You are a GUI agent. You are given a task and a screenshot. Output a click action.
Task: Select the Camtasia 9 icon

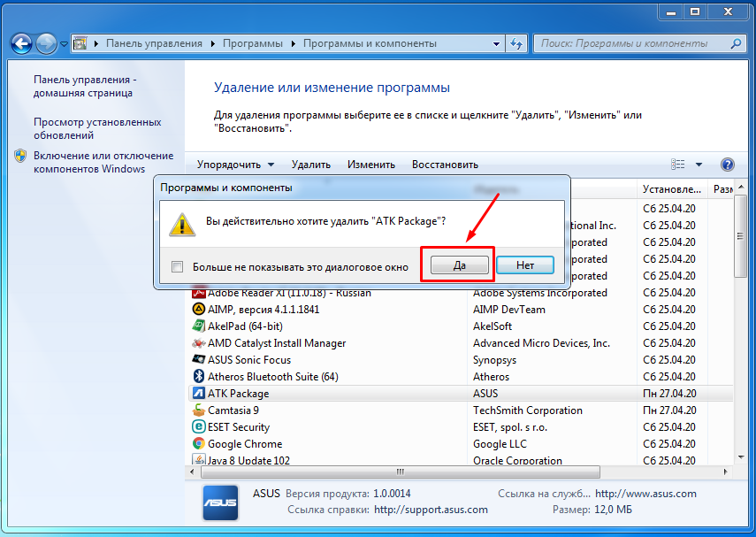click(x=199, y=410)
